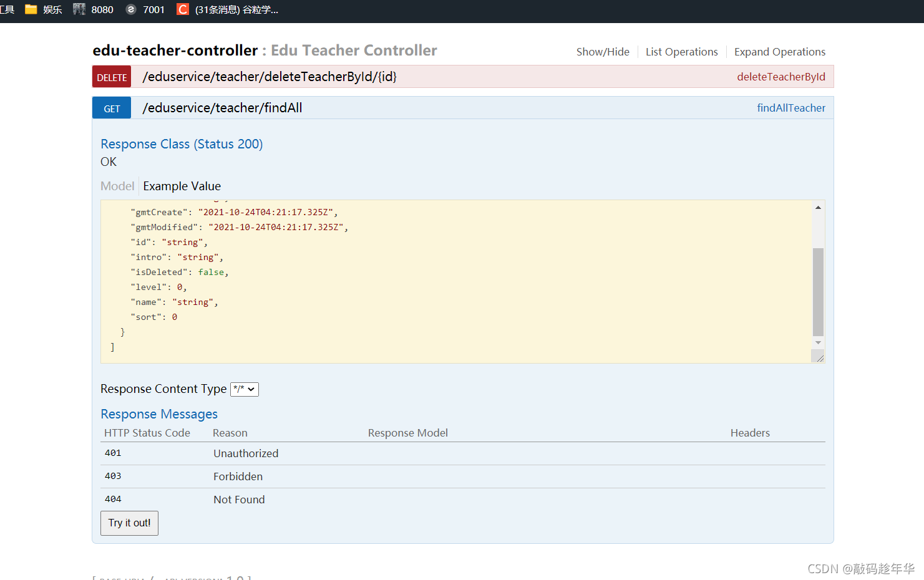The height and width of the screenshot is (580, 924).
Task: Click the "gmtCreate" line in the JSON
Action: tap(234, 212)
